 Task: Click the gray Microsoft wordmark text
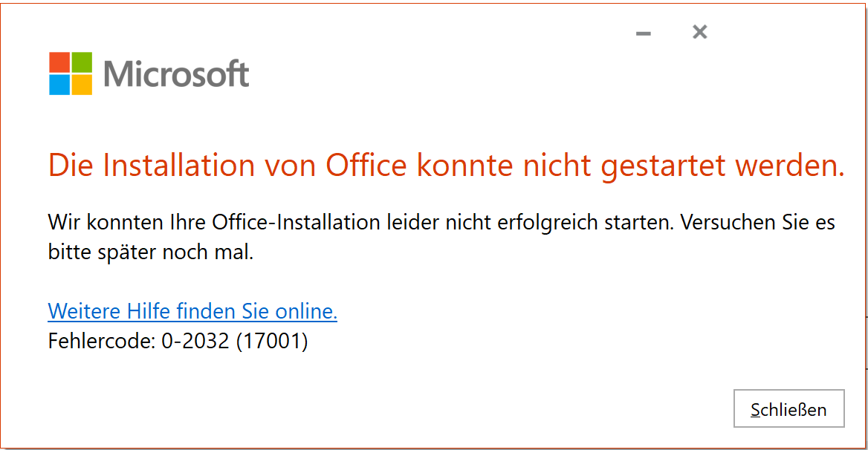pyautogui.click(x=176, y=74)
